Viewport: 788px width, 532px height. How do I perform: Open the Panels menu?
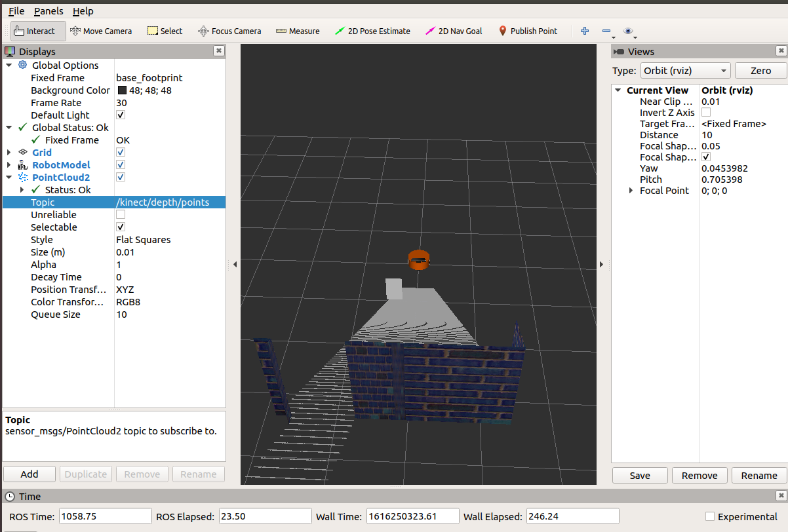tap(49, 10)
